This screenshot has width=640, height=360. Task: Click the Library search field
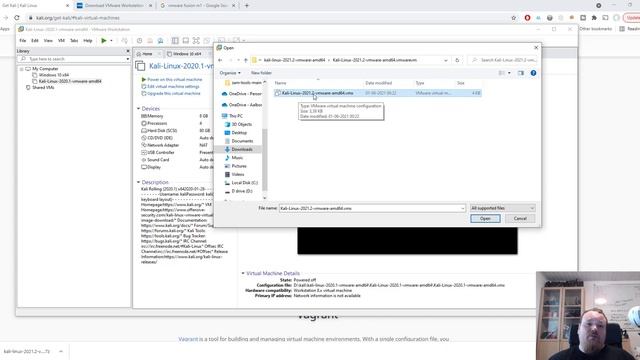(73, 59)
